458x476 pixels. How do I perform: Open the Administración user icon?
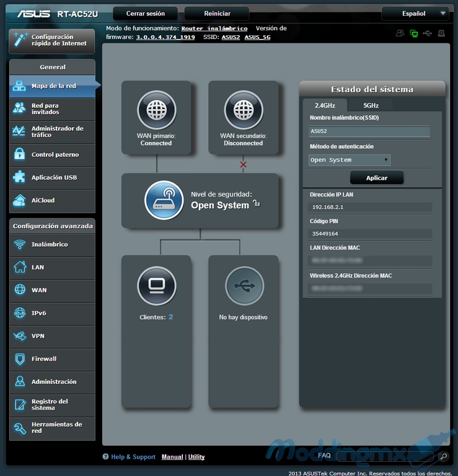tap(20, 382)
